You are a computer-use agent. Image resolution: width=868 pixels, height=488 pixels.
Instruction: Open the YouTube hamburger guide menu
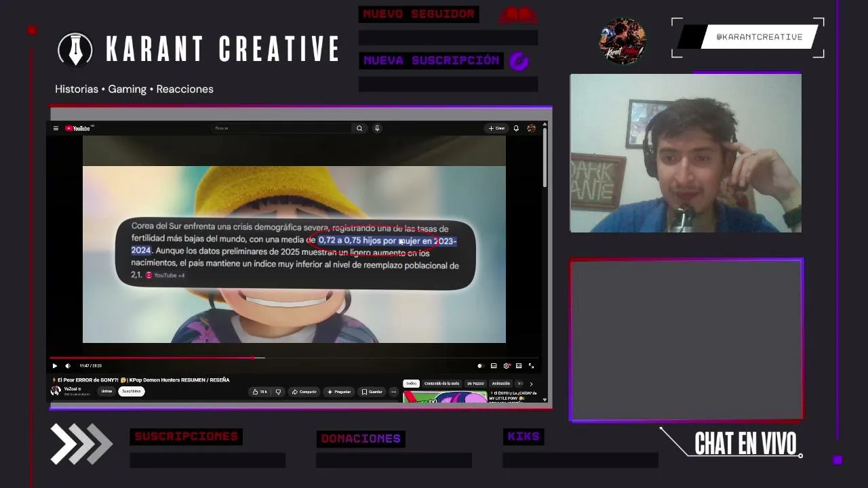(x=56, y=128)
